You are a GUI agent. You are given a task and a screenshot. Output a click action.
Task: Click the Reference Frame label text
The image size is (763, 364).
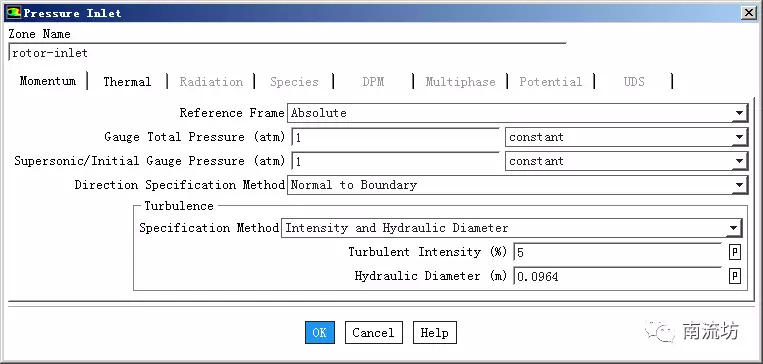tap(232, 113)
